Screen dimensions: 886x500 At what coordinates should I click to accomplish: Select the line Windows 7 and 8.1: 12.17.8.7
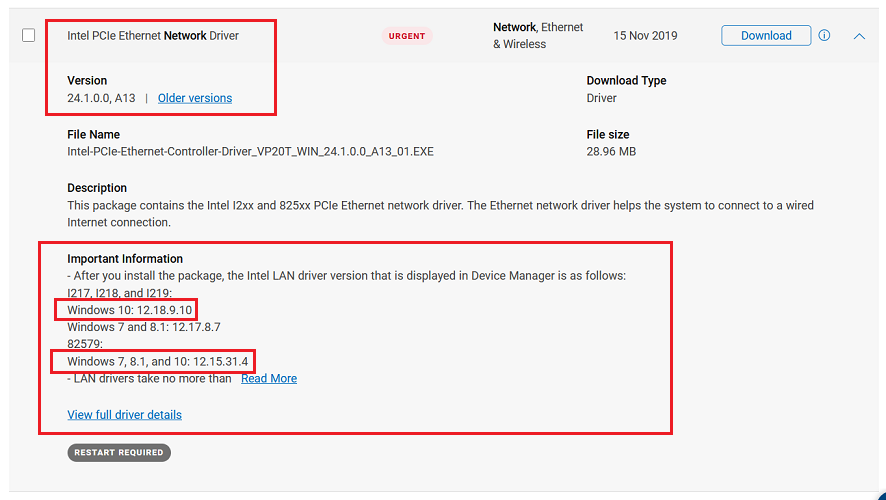pos(144,327)
